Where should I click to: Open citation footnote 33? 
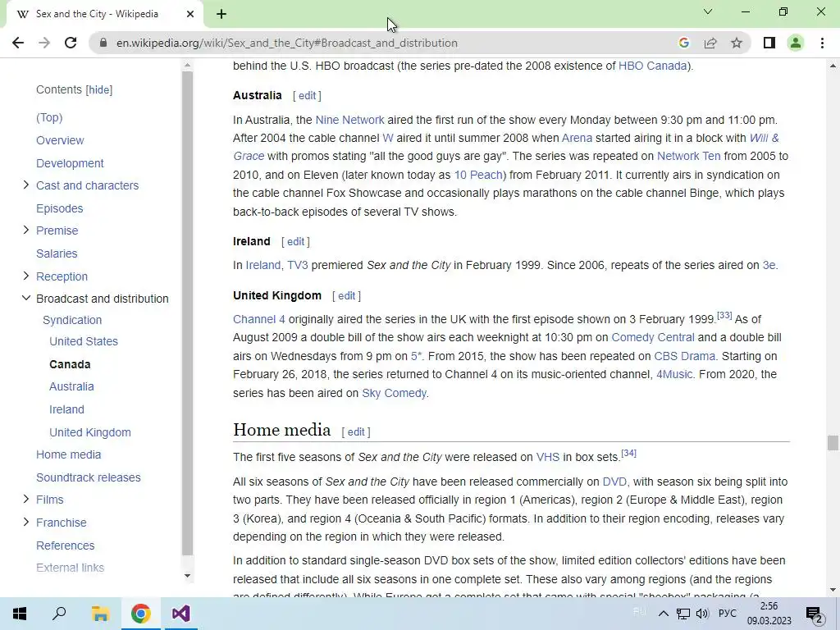[x=724, y=315]
